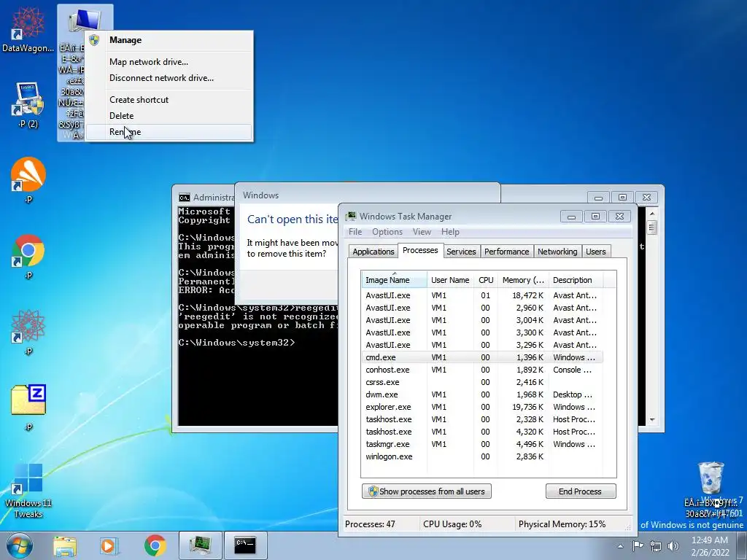The image size is (747, 560).
Task: Select taskhost.exe row using 4,320 K
Action: (482, 432)
